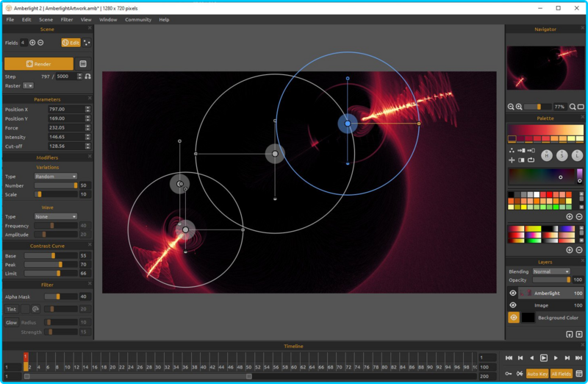Toggle the Glow filter button

tap(11, 322)
